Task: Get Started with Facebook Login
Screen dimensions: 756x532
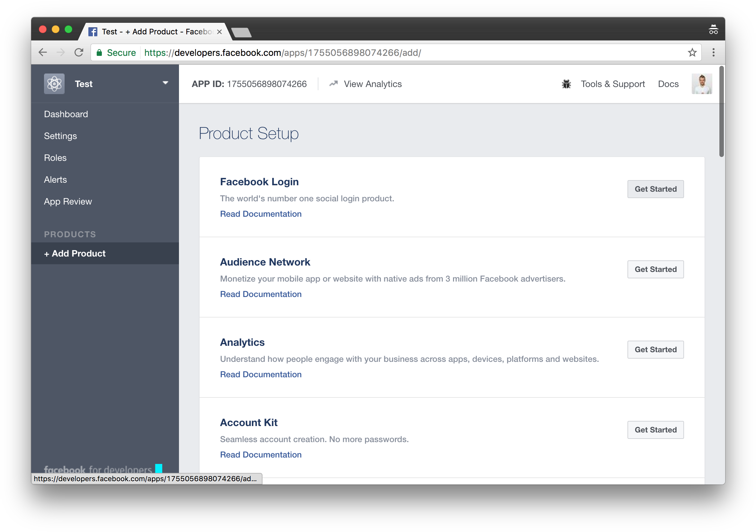Action: (x=655, y=189)
